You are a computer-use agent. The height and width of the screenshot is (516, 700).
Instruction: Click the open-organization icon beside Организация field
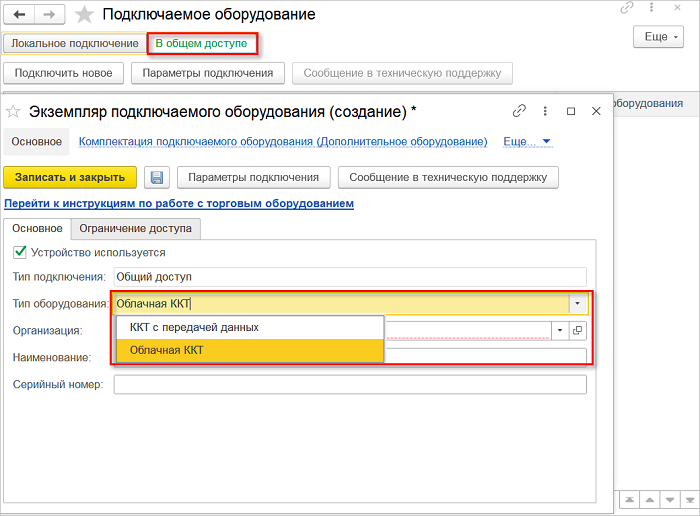pos(578,331)
